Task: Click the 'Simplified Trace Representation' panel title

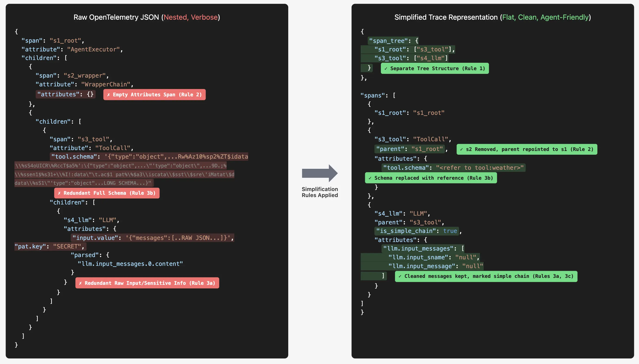Action: [x=492, y=17]
